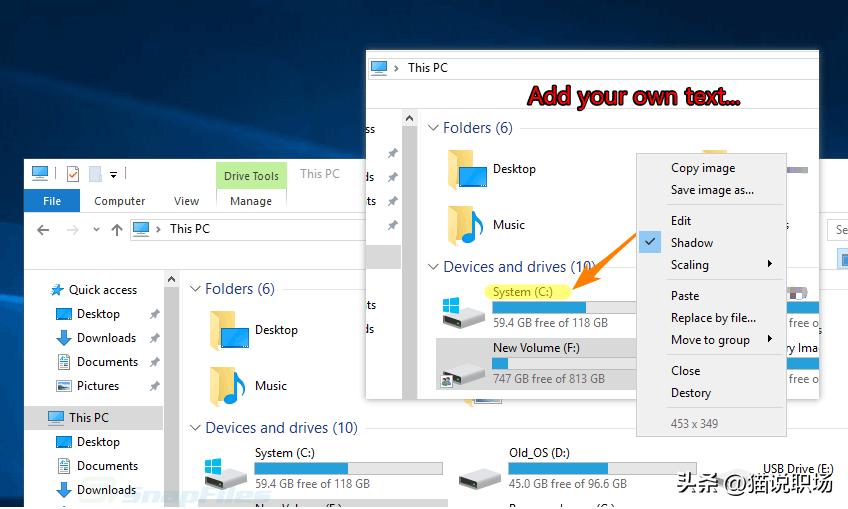The width and height of the screenshot is (848, 509).
Task: Click Save image as... menu entry
Action: tap(712, 190)
